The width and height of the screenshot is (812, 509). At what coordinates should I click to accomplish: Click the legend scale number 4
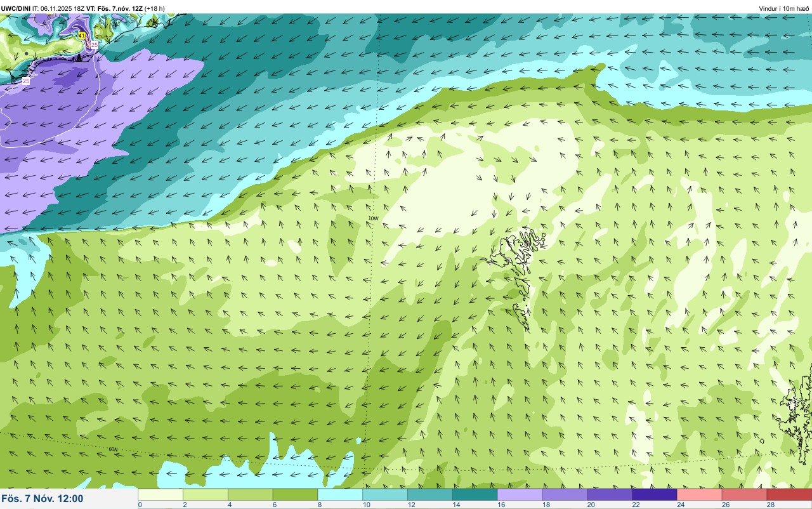pyautogui.click(x=230, y=505)
